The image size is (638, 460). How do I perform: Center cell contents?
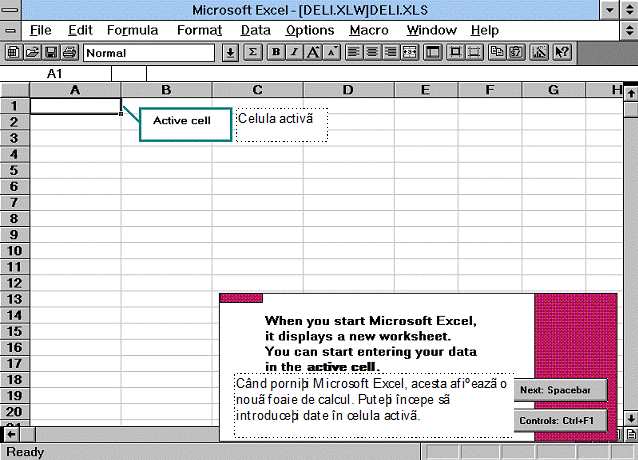tap(372, 52)
